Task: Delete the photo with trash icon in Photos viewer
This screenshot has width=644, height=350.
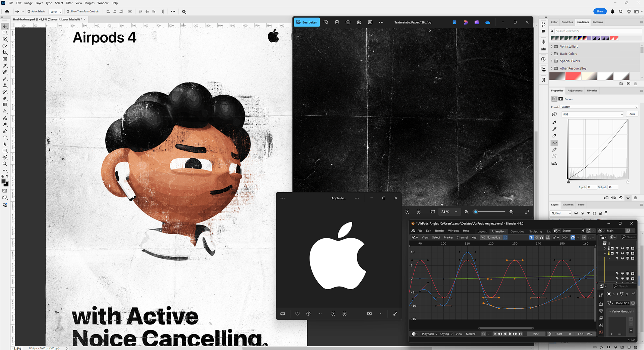Action: point(337,22)
